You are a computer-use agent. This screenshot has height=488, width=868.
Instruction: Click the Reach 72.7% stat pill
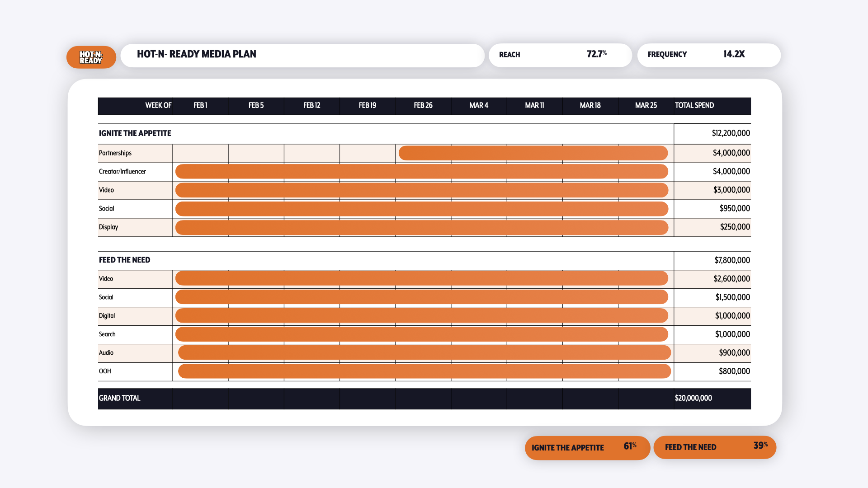[x=560, y=55]
